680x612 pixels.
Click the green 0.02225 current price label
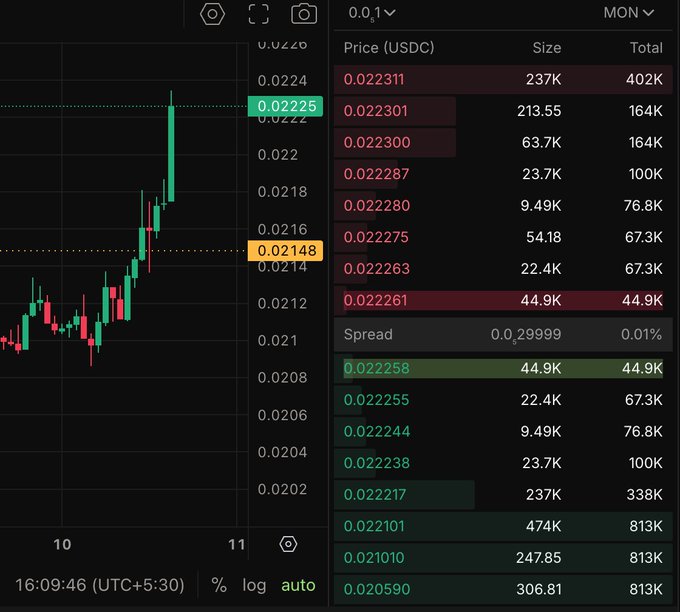tap(285, 106)
